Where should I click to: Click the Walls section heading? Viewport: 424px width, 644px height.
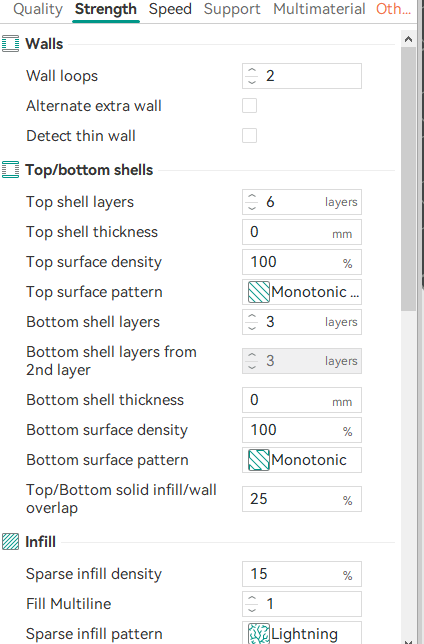44,44
